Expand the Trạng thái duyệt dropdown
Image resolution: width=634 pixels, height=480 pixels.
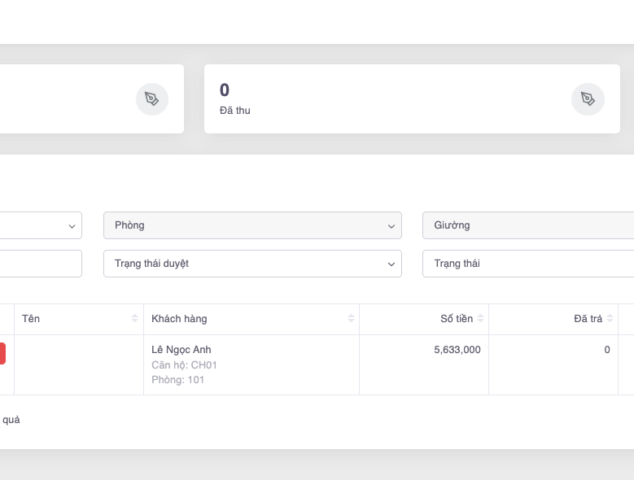(252, 264)
